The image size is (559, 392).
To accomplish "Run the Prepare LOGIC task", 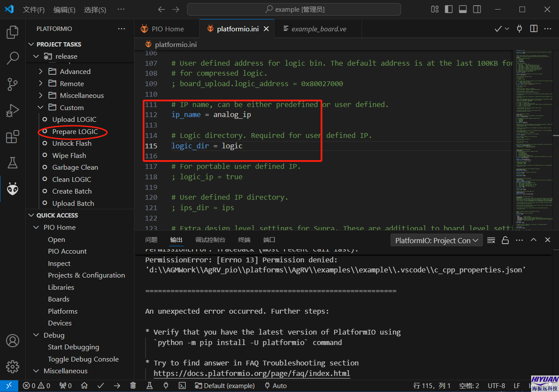I will pyautogui.click(x=75, y=131).
